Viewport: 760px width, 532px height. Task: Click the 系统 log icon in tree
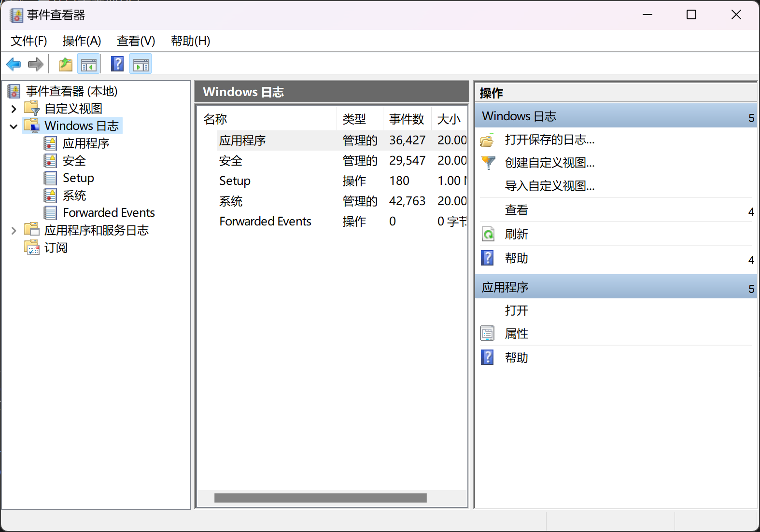pyautogui.click(x=50, y=195)
